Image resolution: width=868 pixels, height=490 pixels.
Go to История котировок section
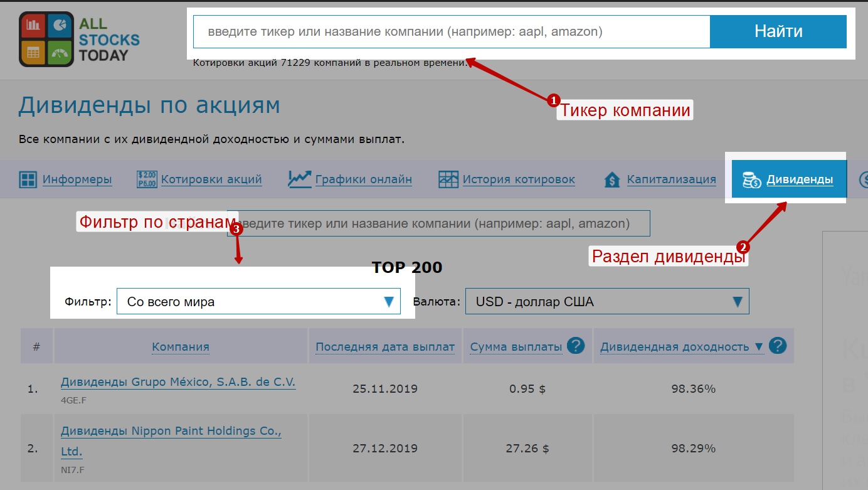[519, 180]
